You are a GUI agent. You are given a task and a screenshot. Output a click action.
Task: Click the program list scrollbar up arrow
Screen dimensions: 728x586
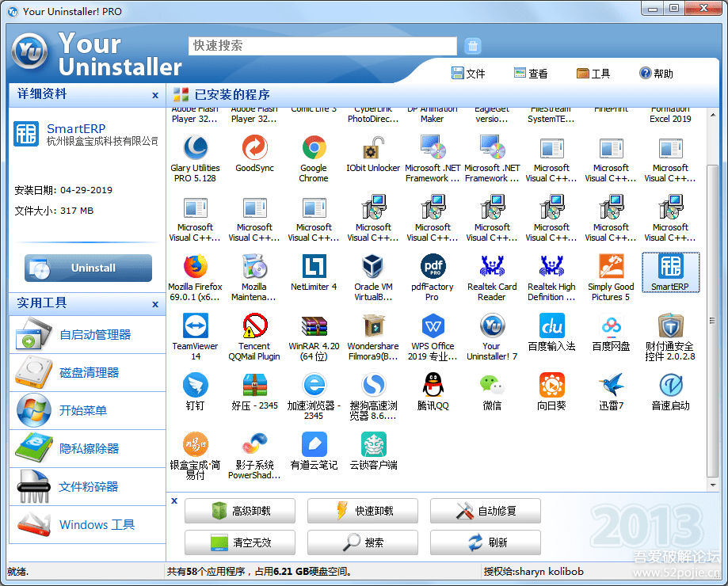(x=713, y=115)
